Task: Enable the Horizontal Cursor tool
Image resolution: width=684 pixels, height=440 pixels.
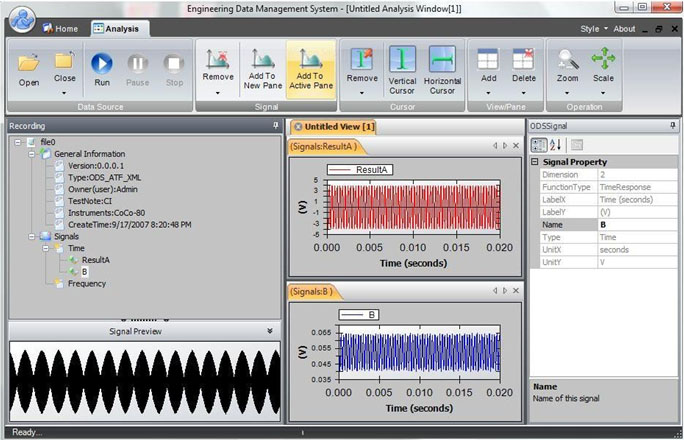Action: tap(442, 70)
